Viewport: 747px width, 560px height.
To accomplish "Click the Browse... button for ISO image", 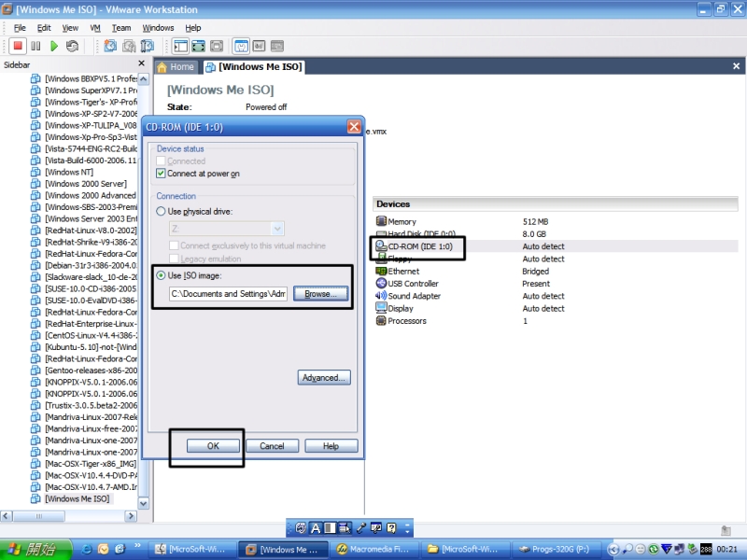I will click(320, 294).
